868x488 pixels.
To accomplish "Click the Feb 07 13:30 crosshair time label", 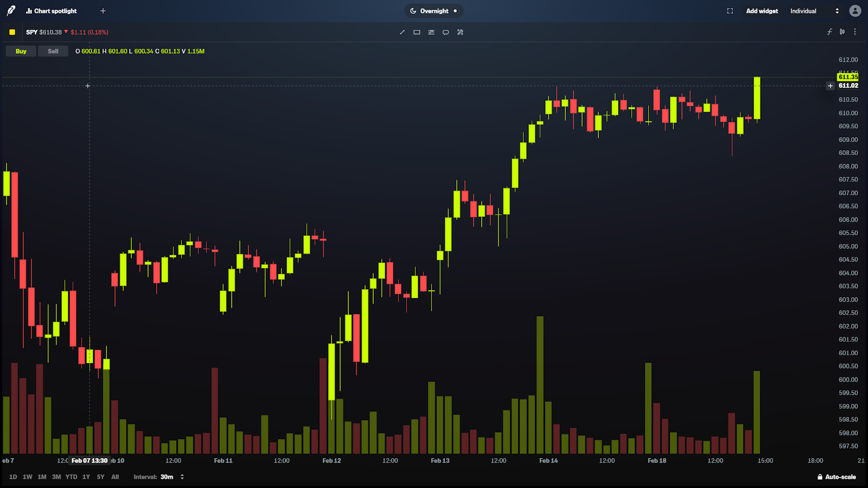I will (x=90, y=461).
